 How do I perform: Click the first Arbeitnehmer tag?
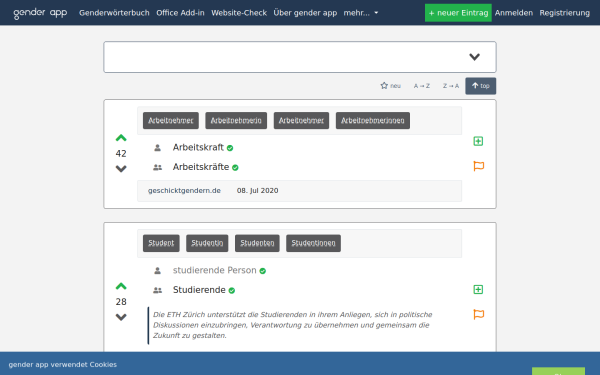171,121
